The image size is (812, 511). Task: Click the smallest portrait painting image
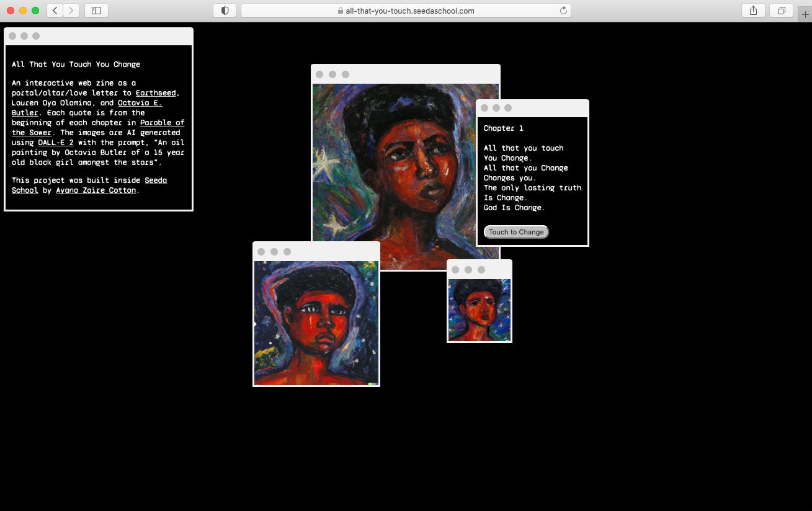pos(480,310)
